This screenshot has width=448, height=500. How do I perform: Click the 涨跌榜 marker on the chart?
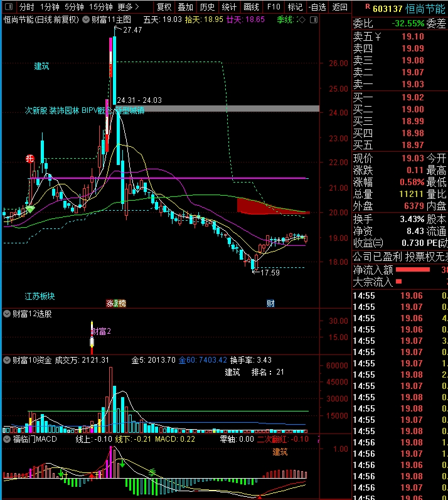pyautogui.click(x=116, y=303)
